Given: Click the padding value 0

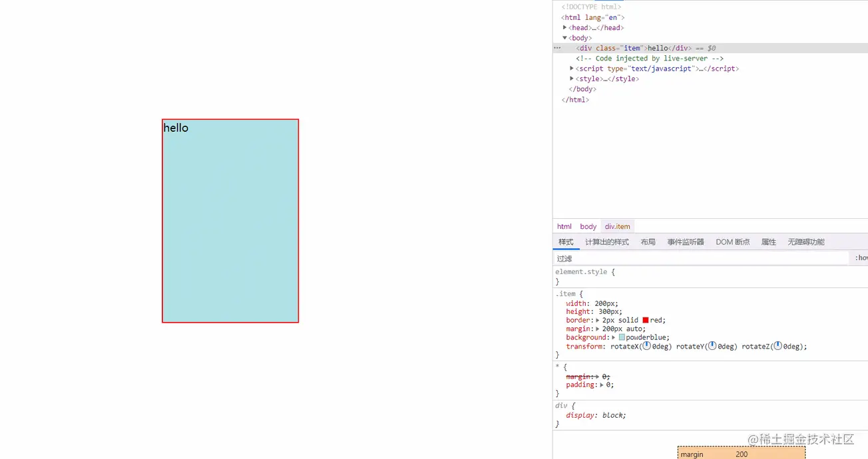Looking at the screenshot, I should [x=608, y=384].
